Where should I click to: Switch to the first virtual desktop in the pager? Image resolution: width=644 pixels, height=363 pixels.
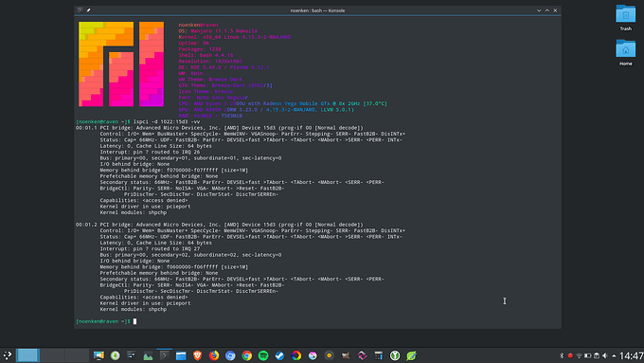[27, 355]
